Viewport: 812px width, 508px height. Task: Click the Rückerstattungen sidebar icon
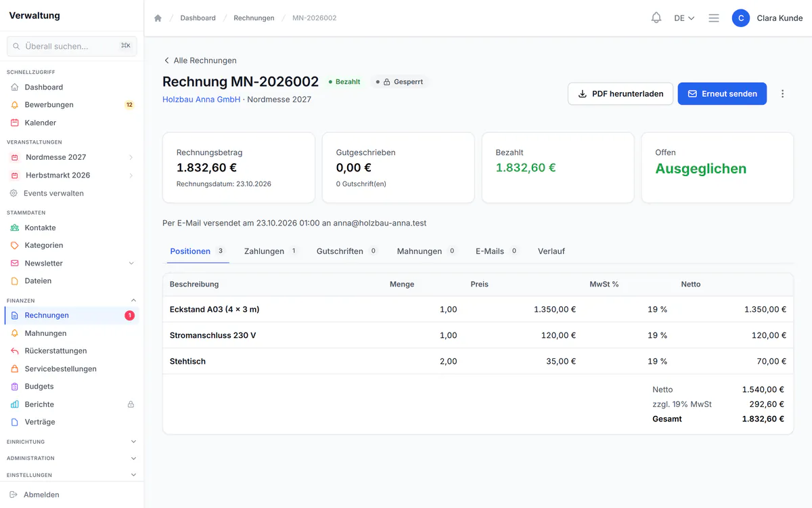click(x=15, y=351)
